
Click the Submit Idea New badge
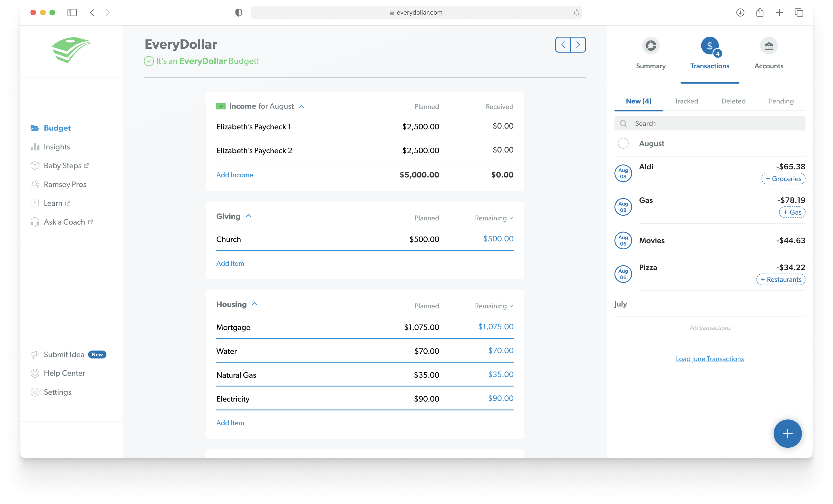tap(97, 354)
